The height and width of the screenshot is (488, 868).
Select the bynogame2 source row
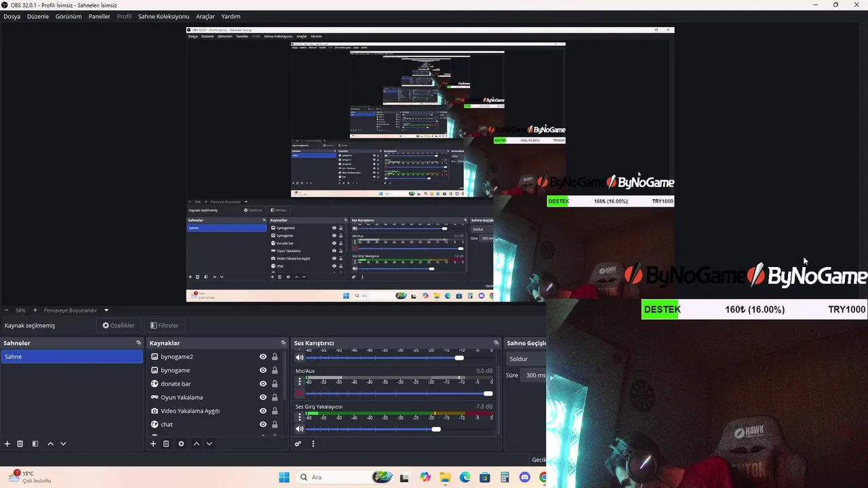pyautogui.click(x=215, y=357)
